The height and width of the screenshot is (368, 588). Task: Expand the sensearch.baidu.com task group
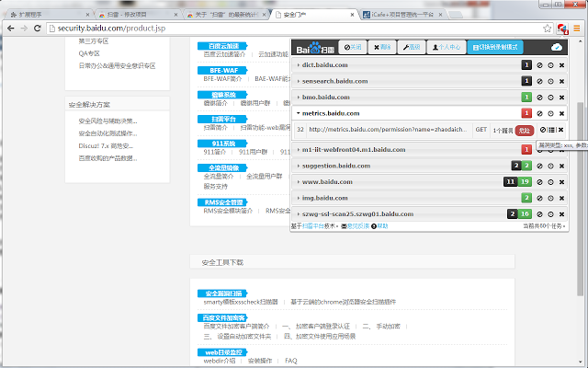coord(298,82)
